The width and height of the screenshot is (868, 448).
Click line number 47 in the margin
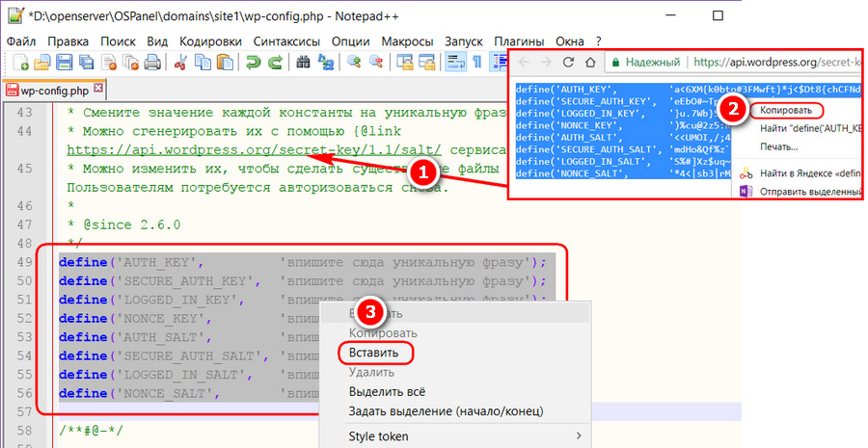(x=25, y=224)
